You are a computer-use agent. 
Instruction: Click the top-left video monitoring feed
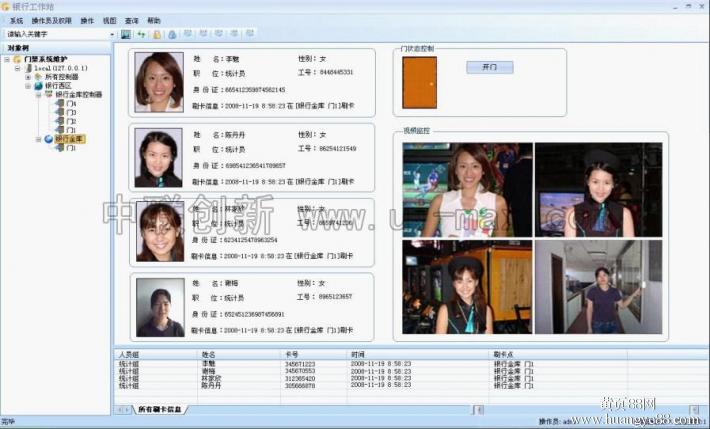click(x=467, y=189)
